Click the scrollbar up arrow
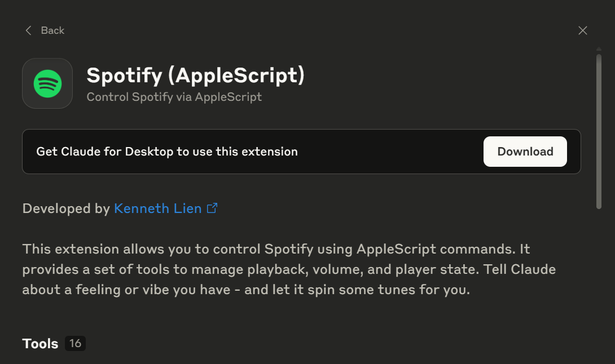The image size is (615, 364). (x=599, y=49)
